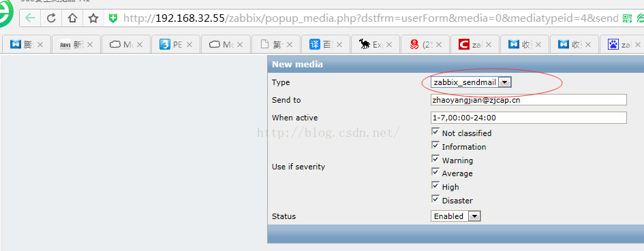The image size is (644, 251).
Task: Go back with the browser back arrow
Action: (x=30, y=18)
